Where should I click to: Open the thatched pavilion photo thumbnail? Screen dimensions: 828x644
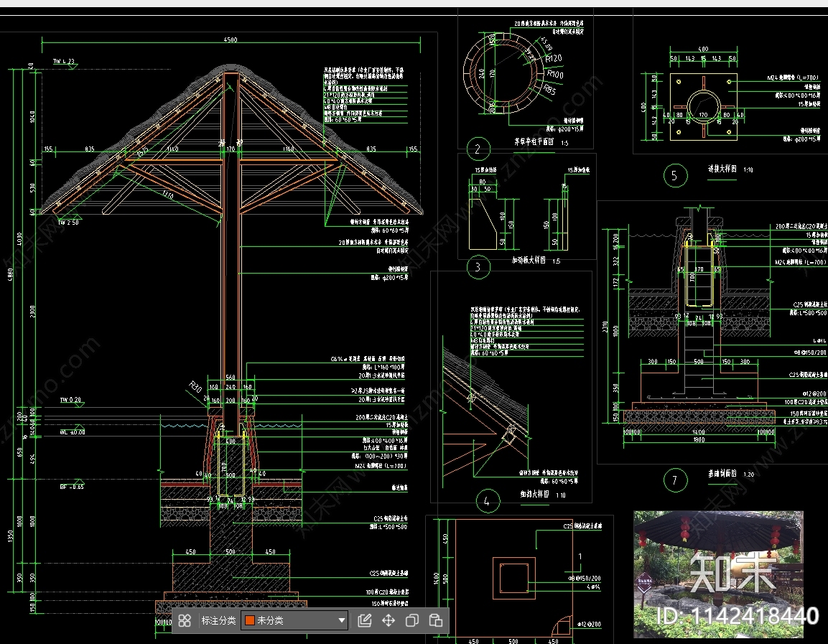click(x=718, y=574)
